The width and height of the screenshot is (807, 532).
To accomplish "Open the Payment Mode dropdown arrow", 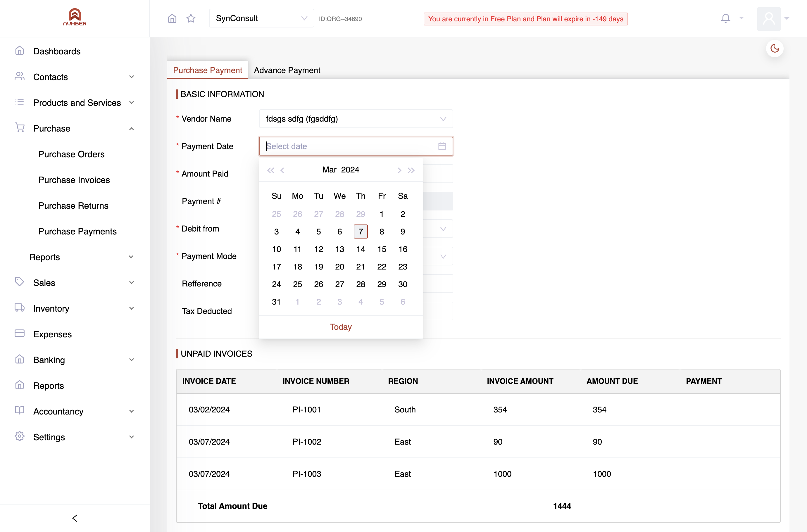I will pyautogui.click(x=443, y=257).
